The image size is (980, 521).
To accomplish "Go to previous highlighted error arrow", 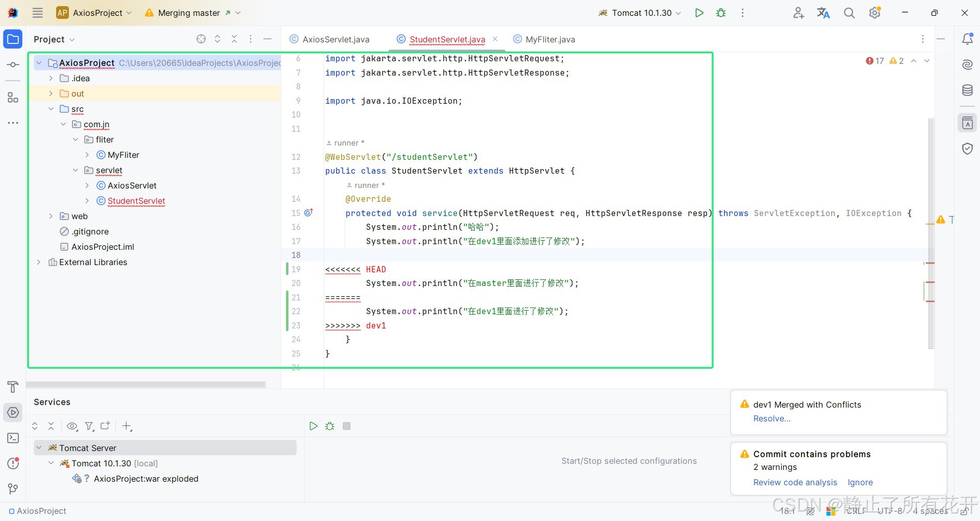I will pos(914,61).
